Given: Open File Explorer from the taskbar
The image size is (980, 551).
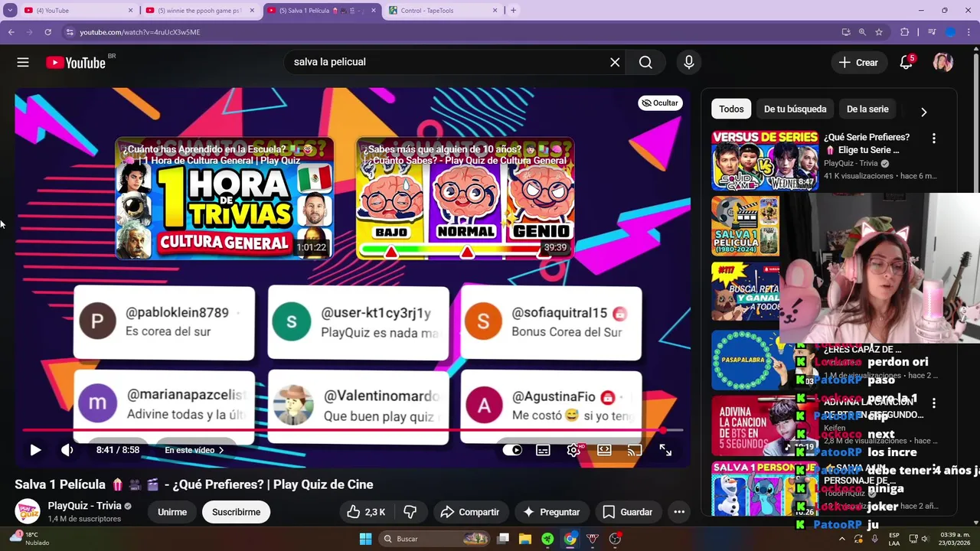Looking at the screenshot, I should tap(525, 539).
